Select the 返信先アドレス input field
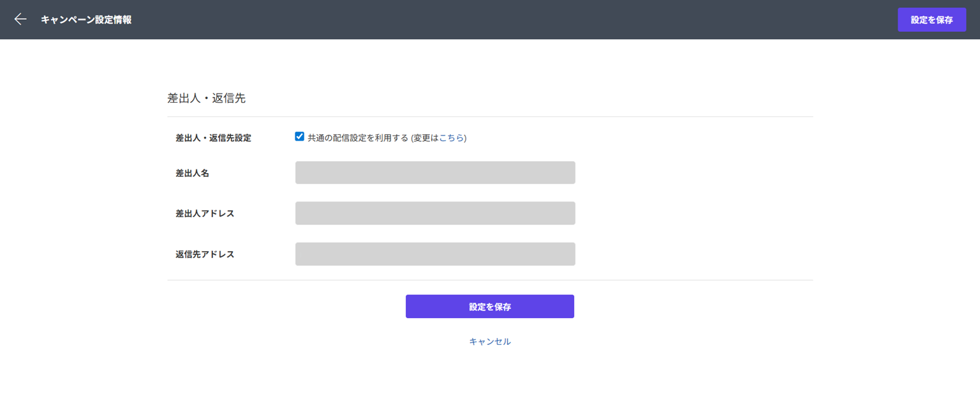 click(x=434, y=254)
